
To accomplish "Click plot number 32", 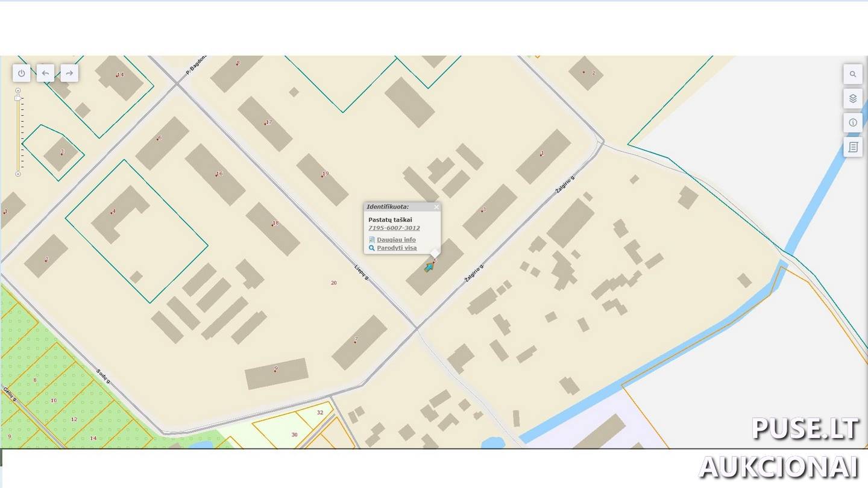I will [320, 413].
